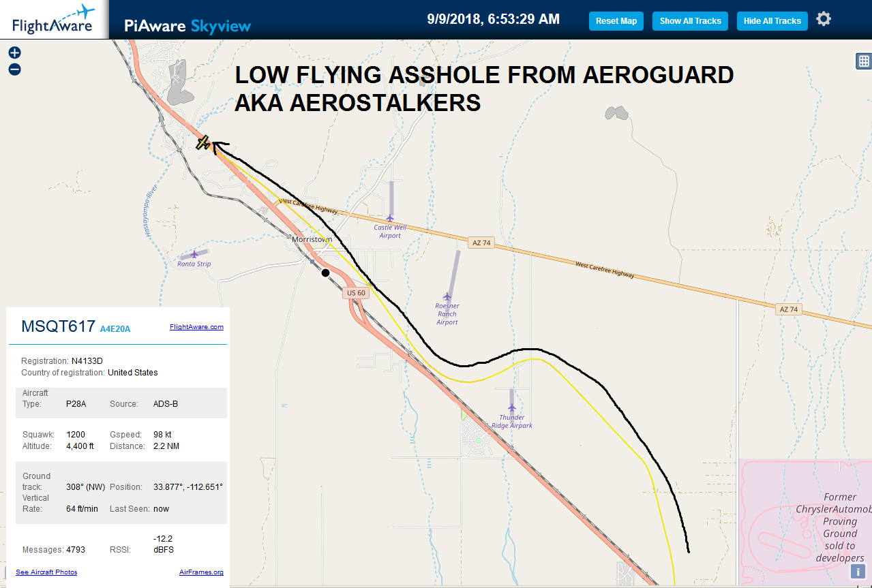Open the See Aircraft Photos link
Image resolution: width=872 pixels, height=588 pixels.
pos(46,572)
